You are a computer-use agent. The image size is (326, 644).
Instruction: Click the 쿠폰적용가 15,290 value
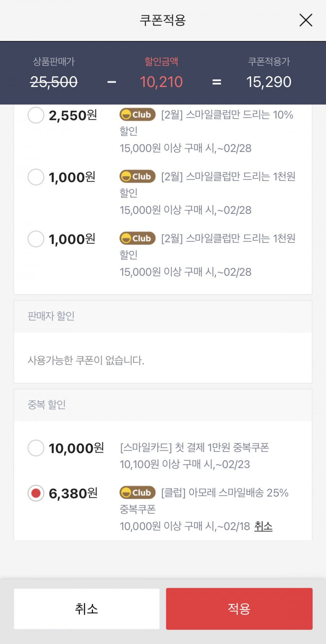269,82
